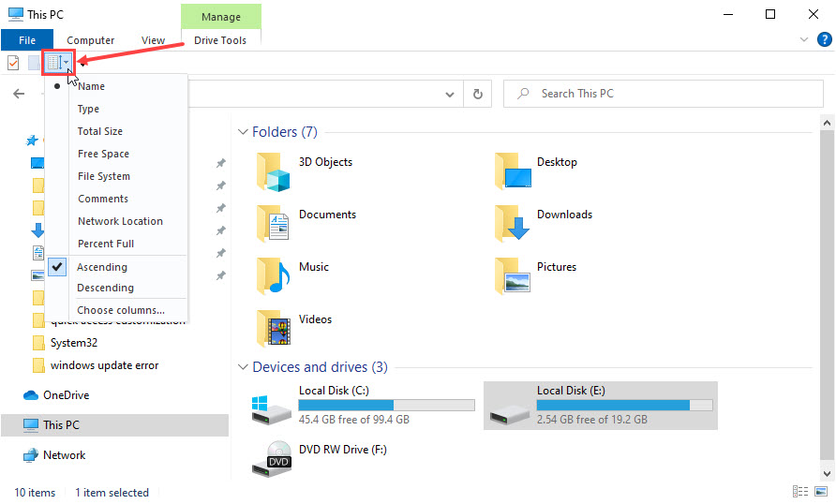This screenshot has height=504, width=836.
Task: Click Local Disk (E:) usage bar
Action: tap(624, 405)
